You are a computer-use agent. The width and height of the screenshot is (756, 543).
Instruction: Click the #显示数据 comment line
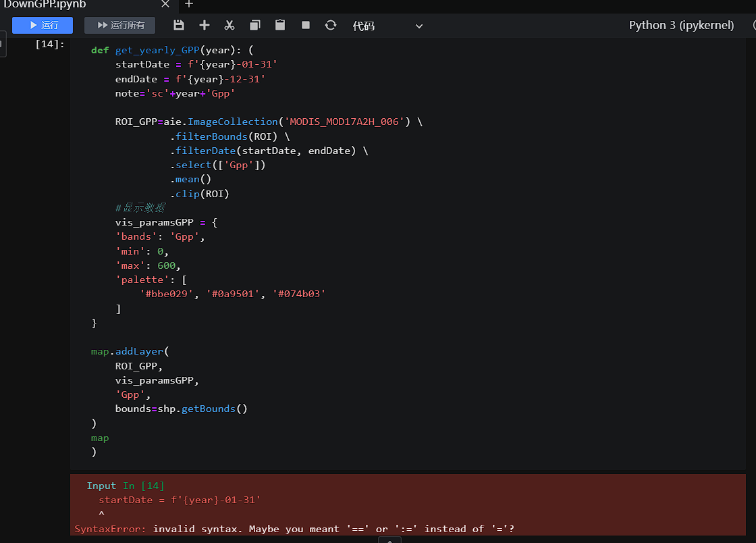pos(140,208)
